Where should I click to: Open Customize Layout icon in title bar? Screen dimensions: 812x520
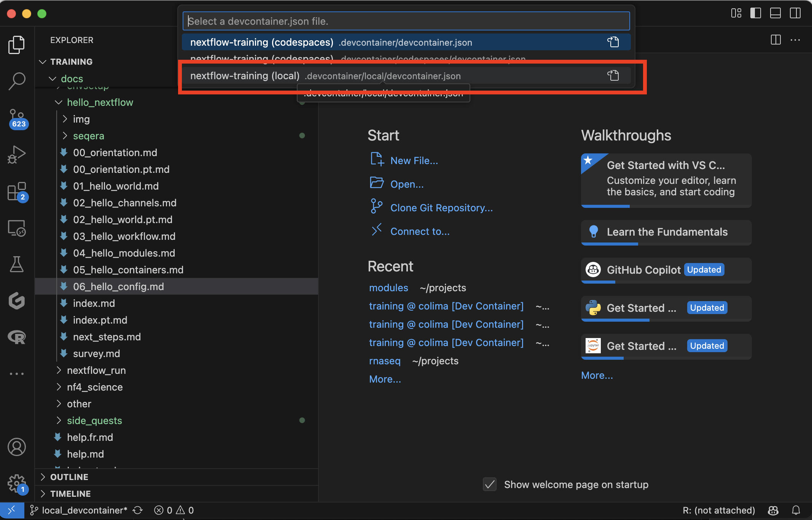pyautogui.click(x=736, y=13)
